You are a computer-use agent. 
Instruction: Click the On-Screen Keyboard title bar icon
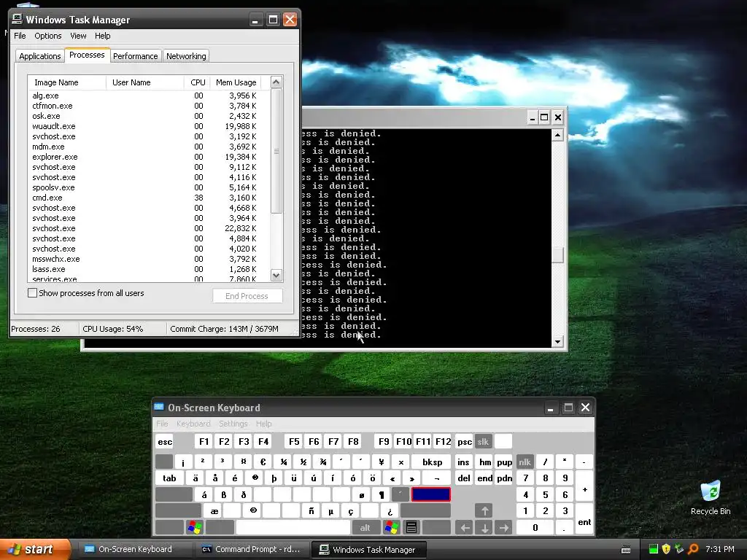pyautogui.click(x=159, y=407)
